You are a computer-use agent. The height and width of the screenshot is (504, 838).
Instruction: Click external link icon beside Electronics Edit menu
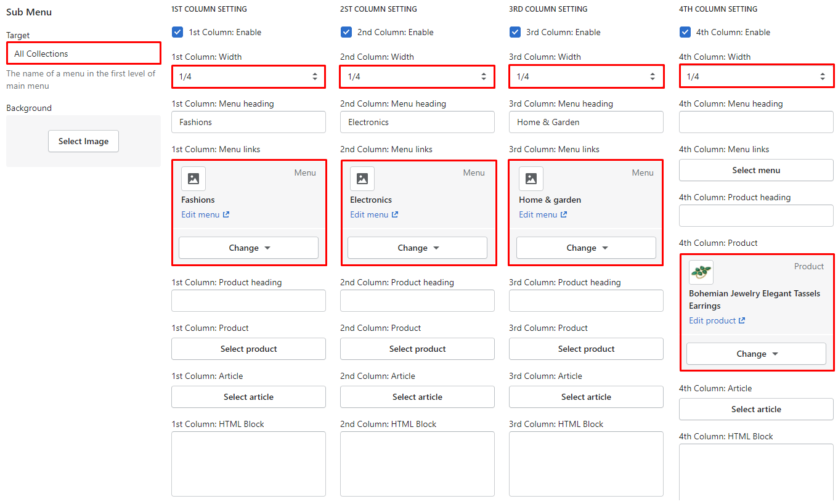pos(395,214)
